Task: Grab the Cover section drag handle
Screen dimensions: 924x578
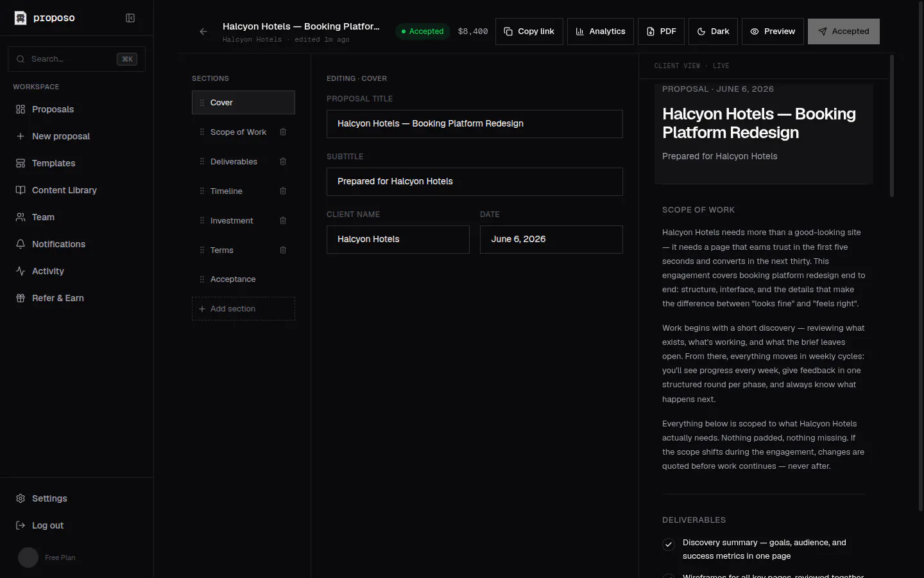Action: tap(202, 103)
